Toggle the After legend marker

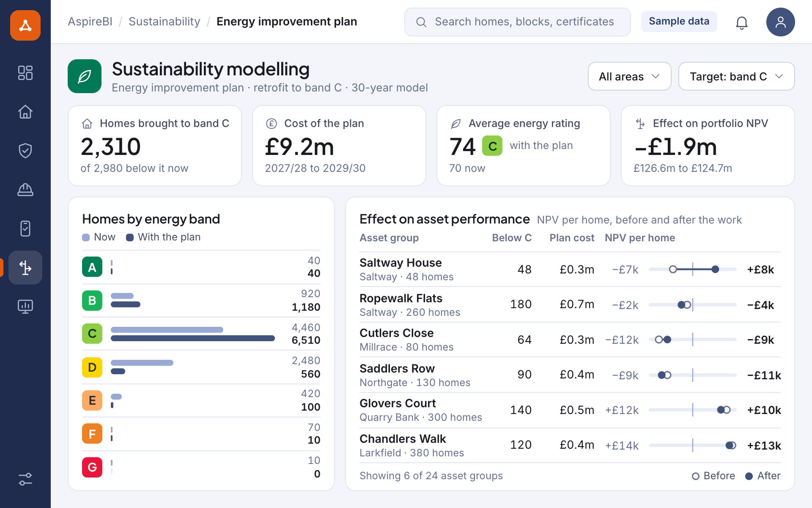pyautogui.click(x=763, y=476)
